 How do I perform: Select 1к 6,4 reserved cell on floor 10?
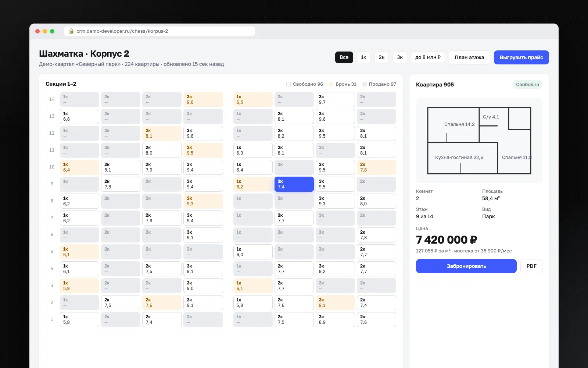click(x=79, y=167)
